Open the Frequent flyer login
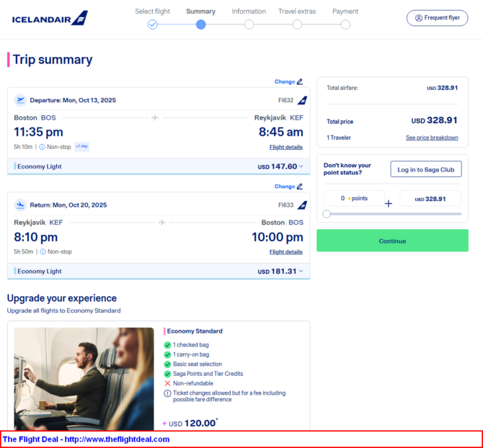This screenshot has width=483, height=448. pyautogui.click(x=437, y=18)
